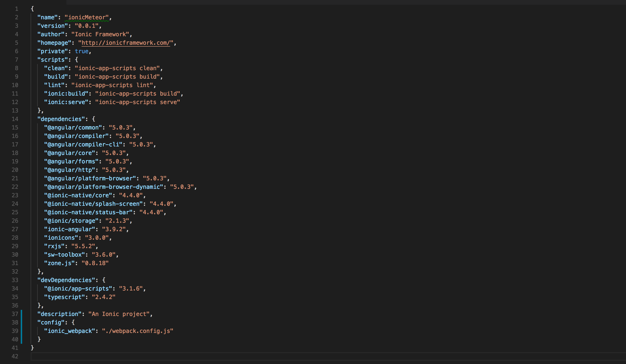
Task: Click the "@angular/platform-browser" key on line 21
Action: pyautogui.click(x=90, y=178)
